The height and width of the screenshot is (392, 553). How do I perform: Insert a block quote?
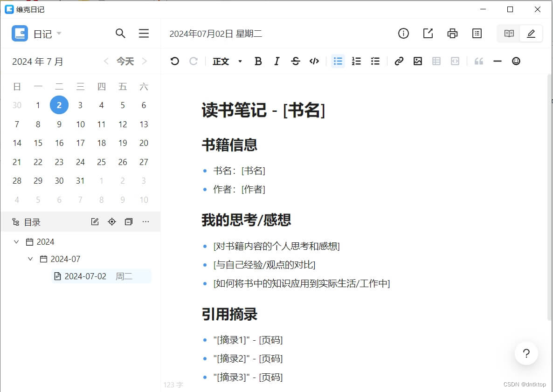(478, 62)
